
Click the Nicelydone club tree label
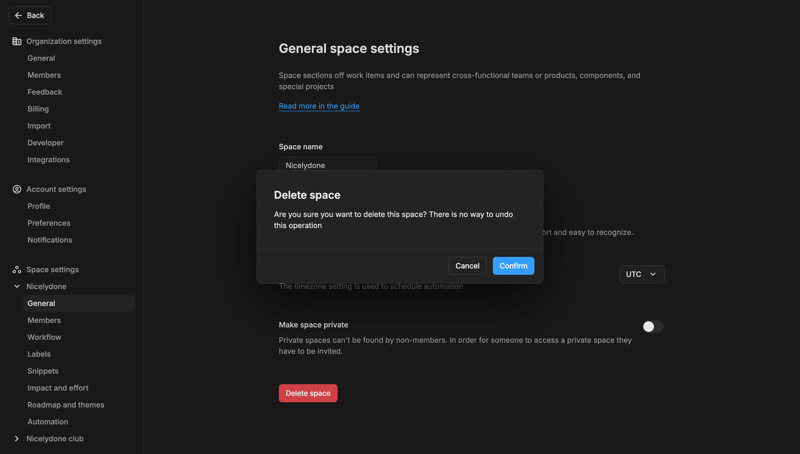tap(55, 439)
